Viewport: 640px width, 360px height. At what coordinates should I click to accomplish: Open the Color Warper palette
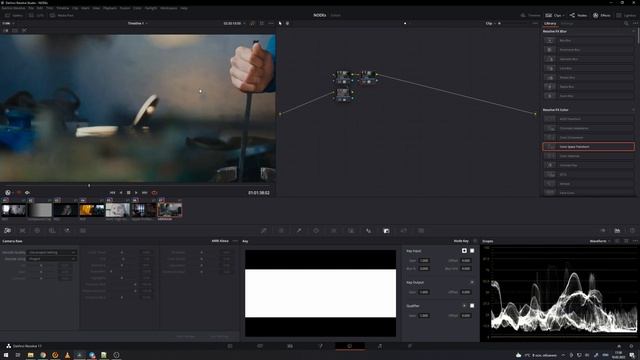(281, 231)
